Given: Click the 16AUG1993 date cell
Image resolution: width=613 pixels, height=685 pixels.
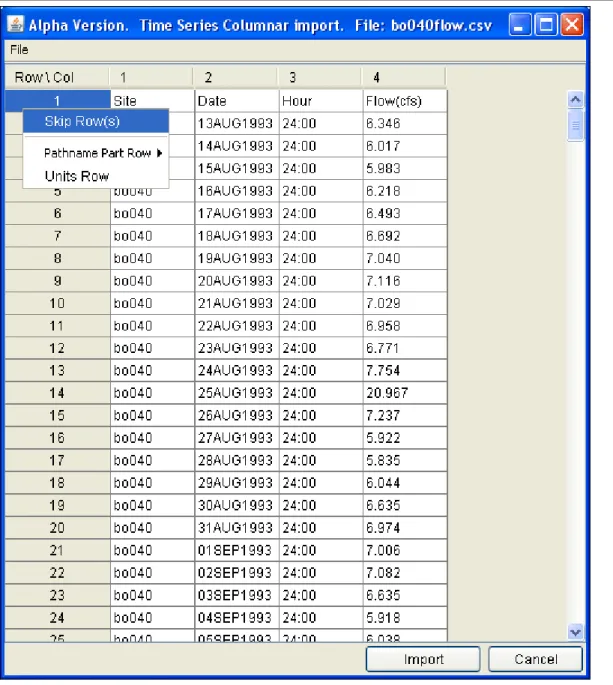Looking at the screenshot, I should tap(237, 191).
